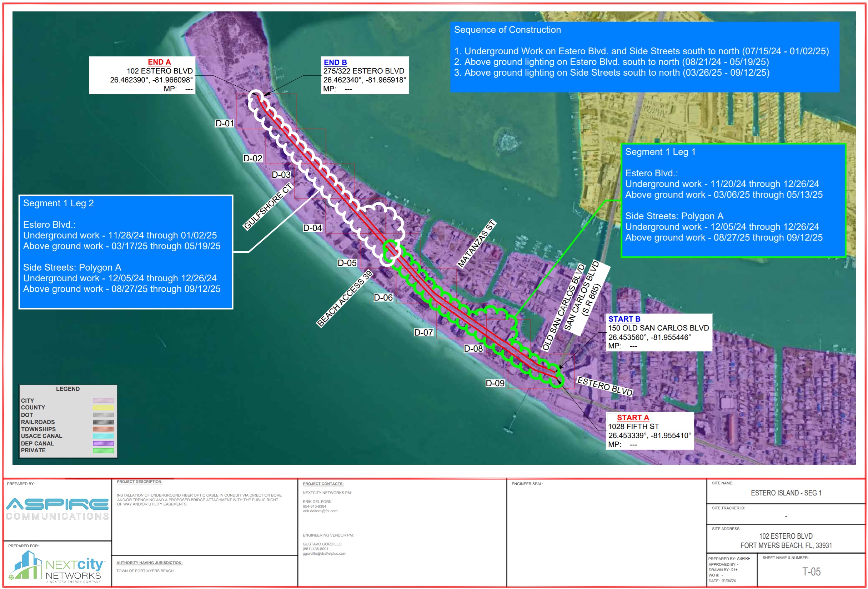Click the GULFSHORE CT street label

coord(268,207)
